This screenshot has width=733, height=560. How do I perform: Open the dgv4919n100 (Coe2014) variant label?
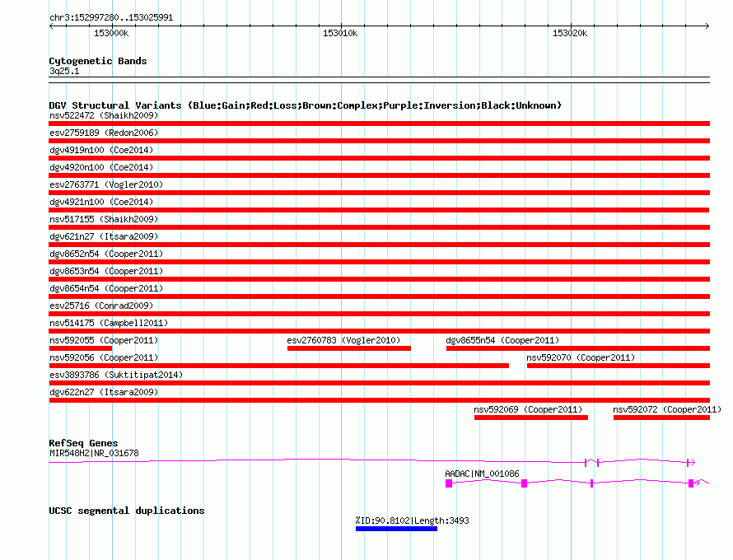point(101,150)
